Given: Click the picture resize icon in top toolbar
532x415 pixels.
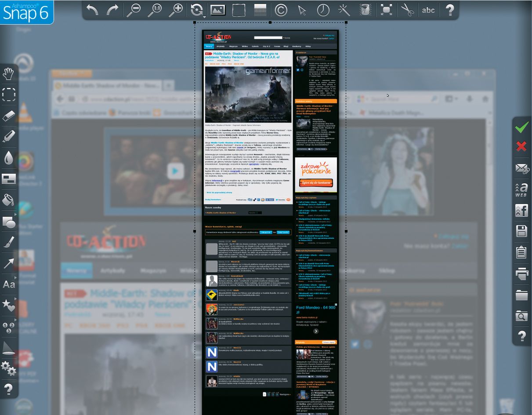Looking at the screenshot, I should click(x=217, y=10).
